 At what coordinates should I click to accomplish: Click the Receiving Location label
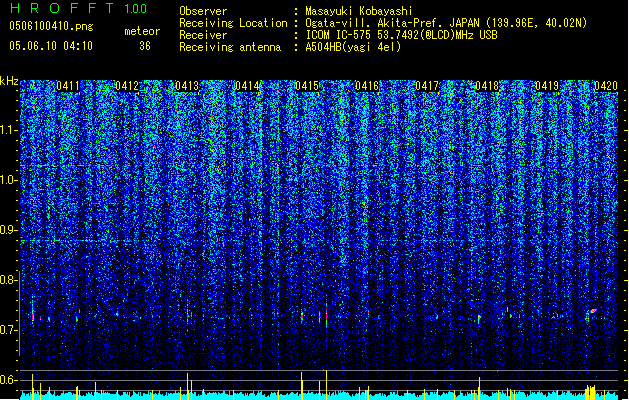click(x=233, y=23)
